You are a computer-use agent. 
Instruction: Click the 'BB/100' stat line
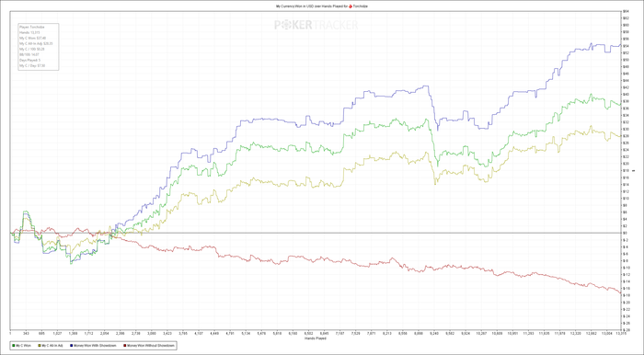coord(29,54)
